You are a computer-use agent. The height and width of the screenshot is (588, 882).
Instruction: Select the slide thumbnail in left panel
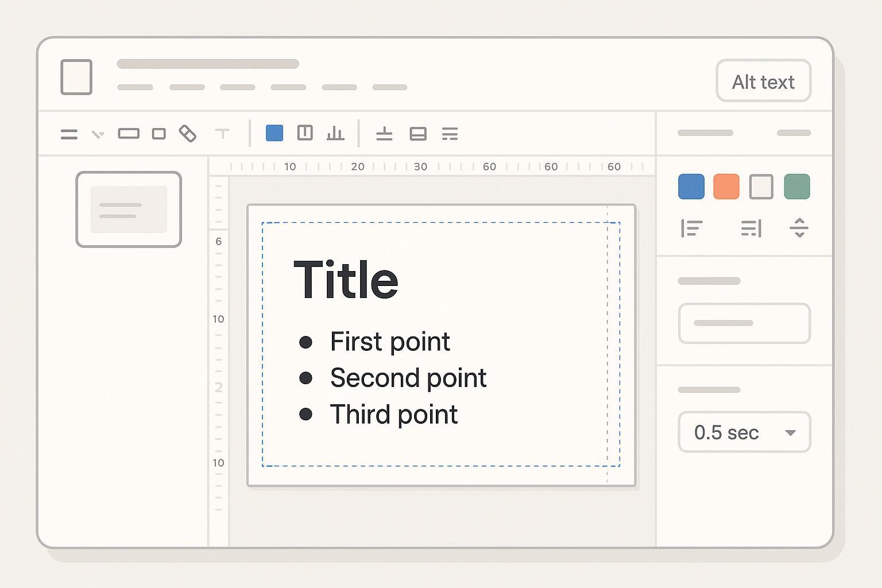point(129,210)
